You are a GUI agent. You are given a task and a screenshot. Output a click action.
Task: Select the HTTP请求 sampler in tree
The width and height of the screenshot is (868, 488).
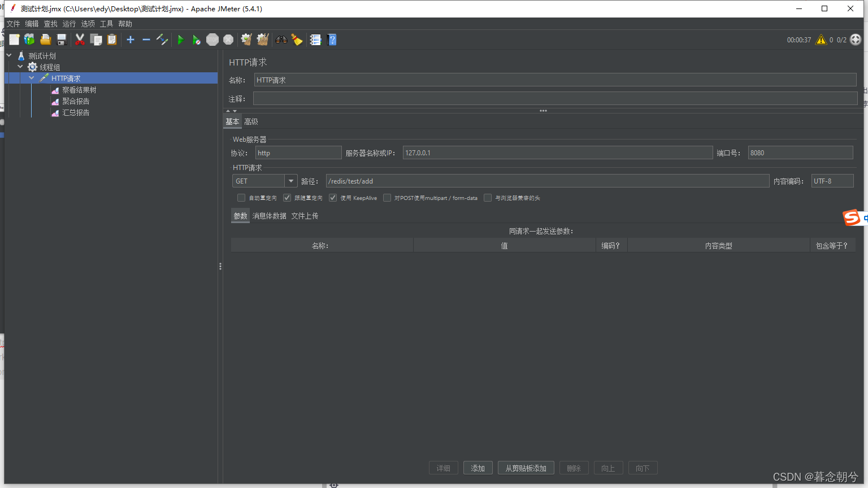click(66, 79)
